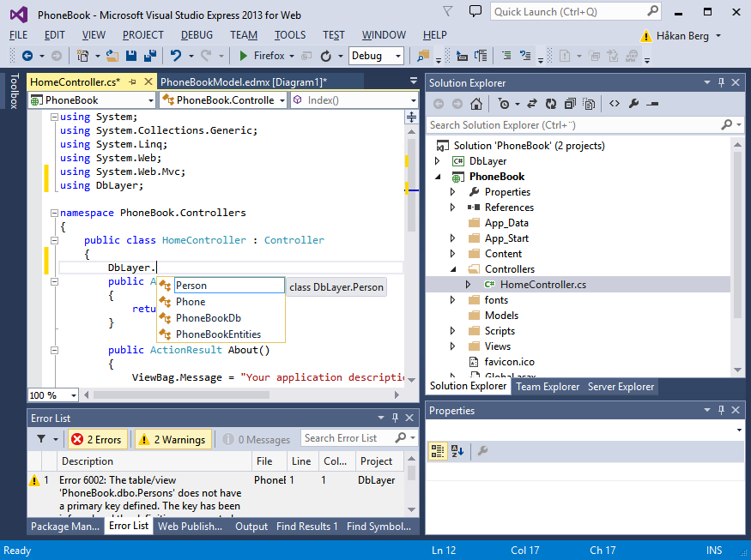Click the Search Solution Explorer field
This screenshot has height=560, width=751.
tap(584, 125)
